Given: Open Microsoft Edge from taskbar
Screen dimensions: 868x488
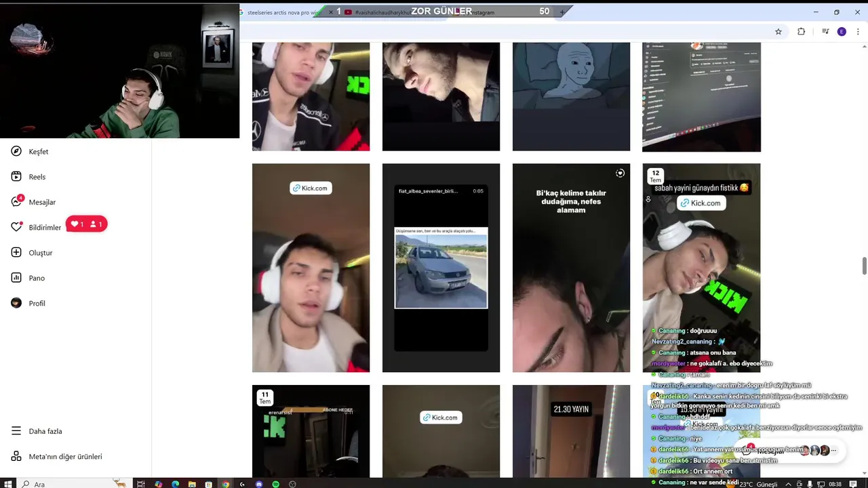Looking at the screenshot, I should (x=175, y=484).
